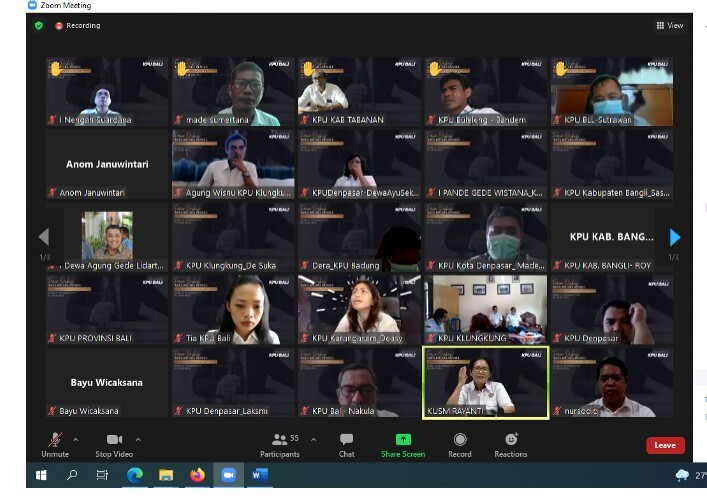The height and width of the screenshot is (502, 707).
Task: Unmute the microphone
Action: [x=55, y=444]
